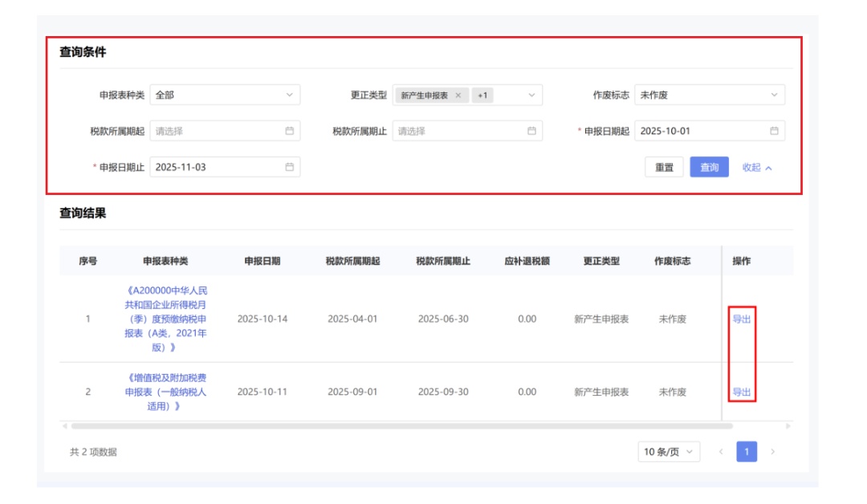The image size is (867, 504).
Task: Expand the 更正类型 dropdown arrow
Action: [531, 95]
